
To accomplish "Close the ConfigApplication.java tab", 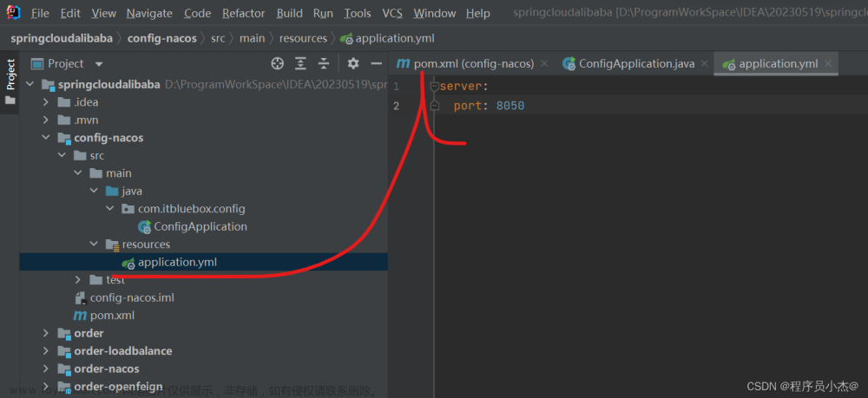I will [704, 64].
